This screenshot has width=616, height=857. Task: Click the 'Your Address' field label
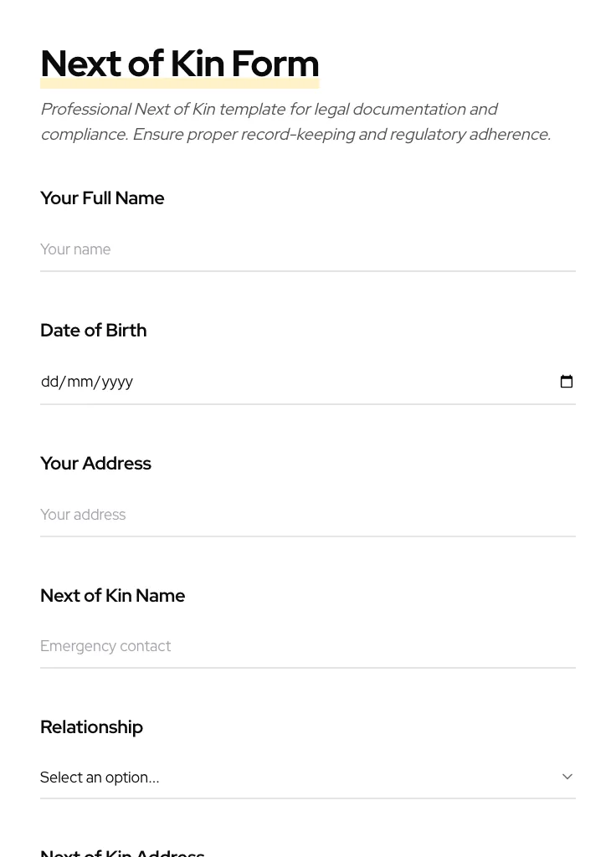tap(95, 464)
